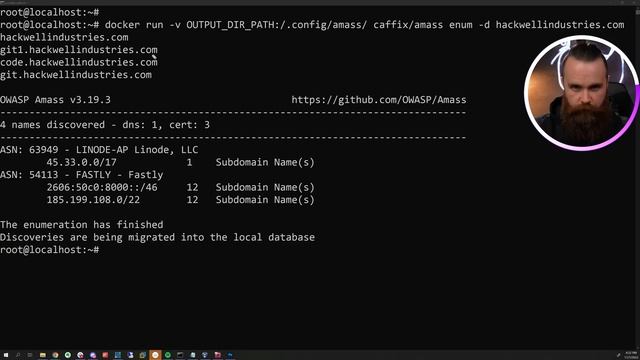Open Task View on the taskbar

[x=30, y=355]
